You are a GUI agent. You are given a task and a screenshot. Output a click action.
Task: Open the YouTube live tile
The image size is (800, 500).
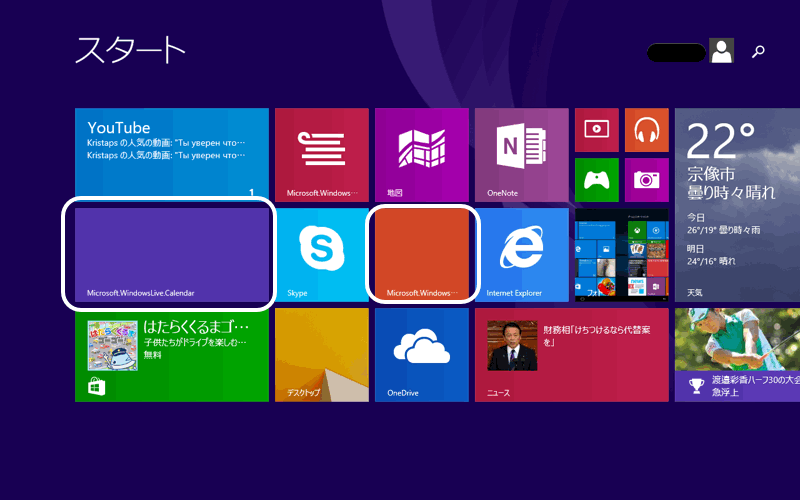pyautogui.click(x=171, y=154)
